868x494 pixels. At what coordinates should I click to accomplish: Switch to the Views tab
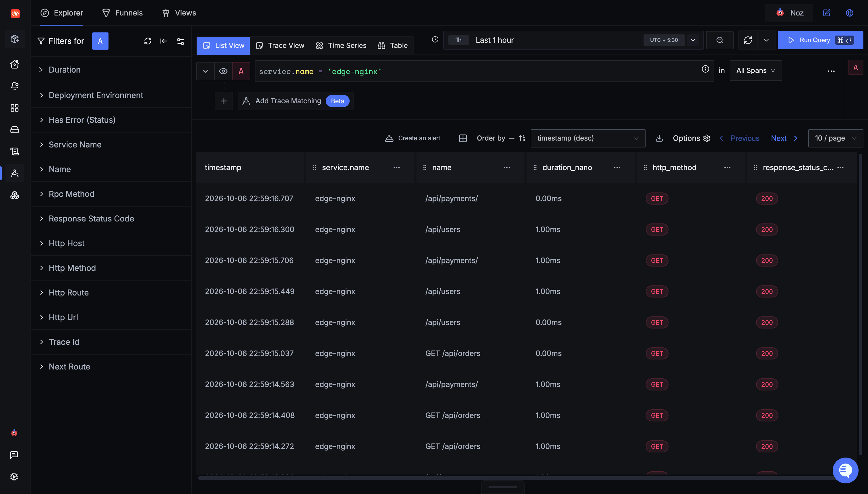179,13
